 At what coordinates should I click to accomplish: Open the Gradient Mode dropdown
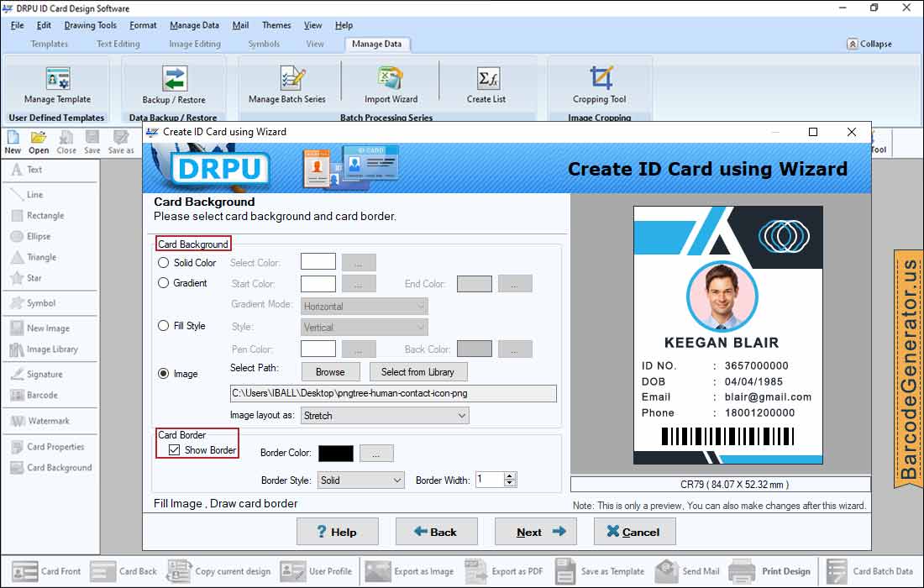pos(365,307)
